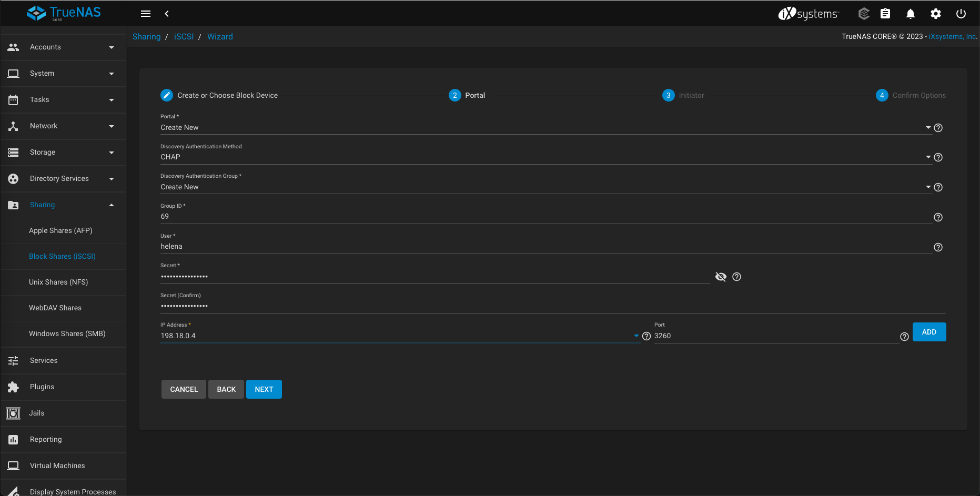
Task: Open Windows Shares (SMB) in sidebar
Action: tap(67, 334)
